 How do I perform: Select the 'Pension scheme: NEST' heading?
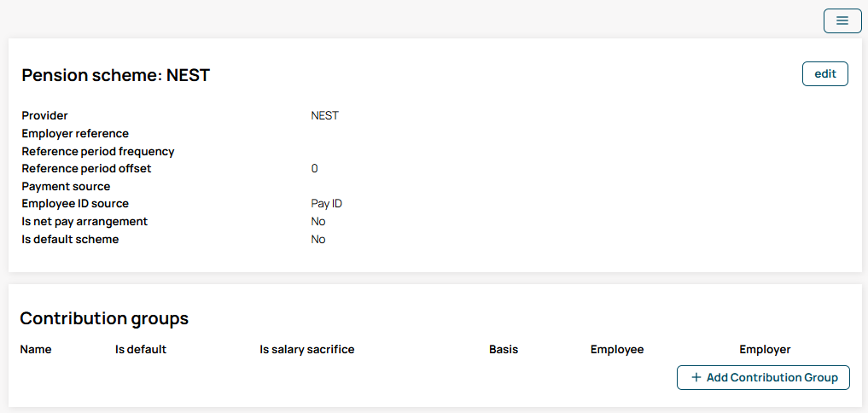[x=116, y=75]
